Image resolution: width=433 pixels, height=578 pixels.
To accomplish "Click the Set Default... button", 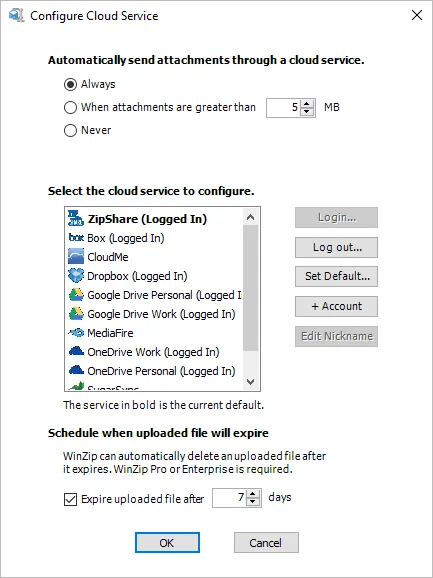I will pyautogui.click(x=336, y=276).
